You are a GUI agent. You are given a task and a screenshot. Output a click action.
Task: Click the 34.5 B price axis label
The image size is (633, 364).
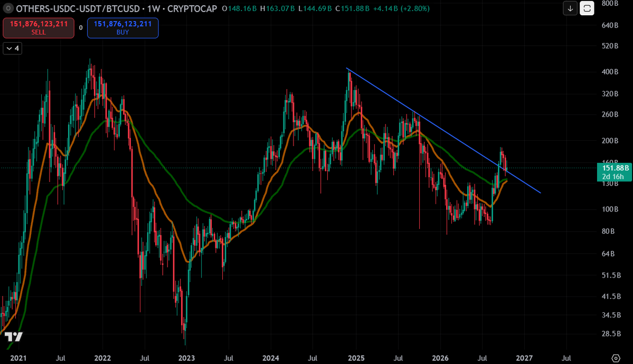click(x=611, y=315)
